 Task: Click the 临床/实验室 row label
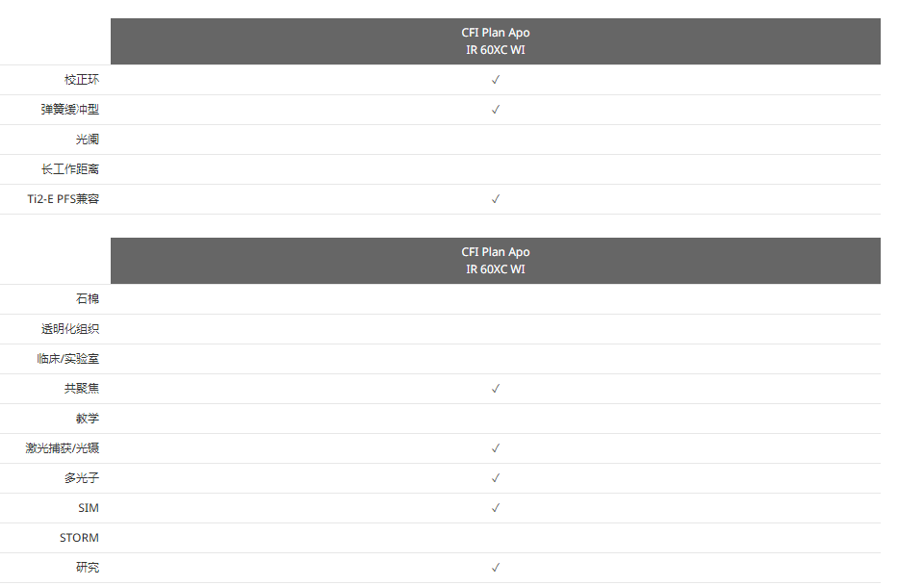(67, 359)
